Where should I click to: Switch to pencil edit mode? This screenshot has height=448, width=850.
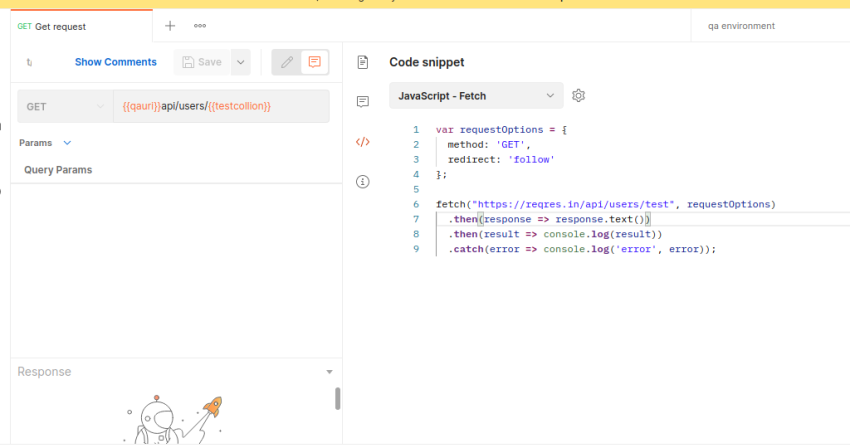[287, 62]
